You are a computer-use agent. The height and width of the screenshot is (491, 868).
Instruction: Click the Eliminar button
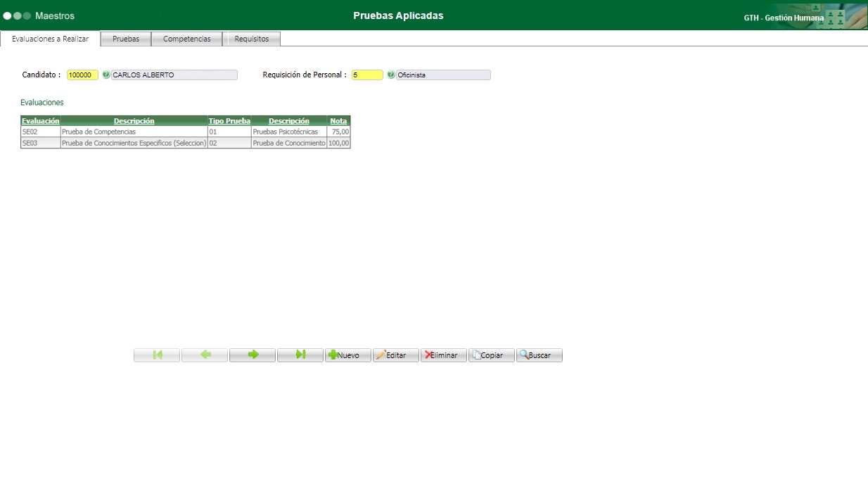[444, 355]
